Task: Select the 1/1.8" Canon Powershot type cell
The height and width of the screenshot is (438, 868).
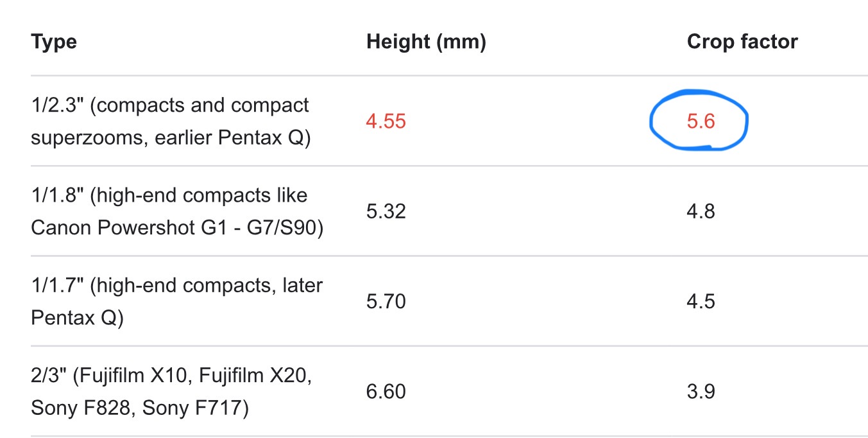Action: [177, 211]
